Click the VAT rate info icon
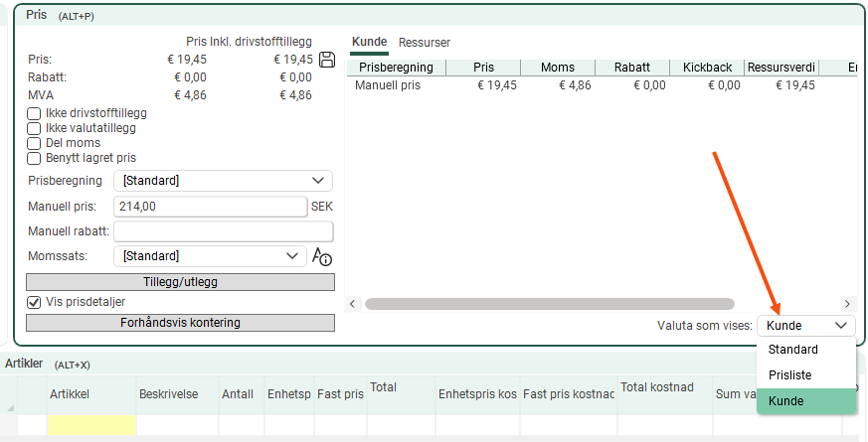This screenshot has width=868, height=442. (x=321, y=256)
